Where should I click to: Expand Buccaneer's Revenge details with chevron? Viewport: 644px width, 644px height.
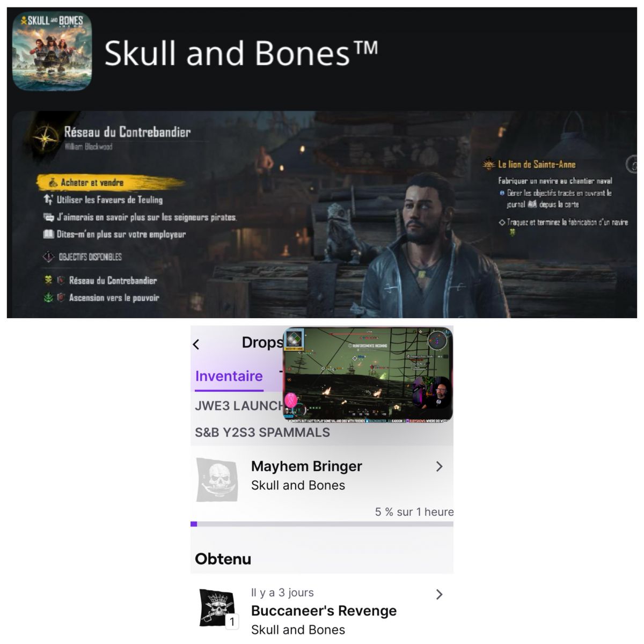(439, 594)
